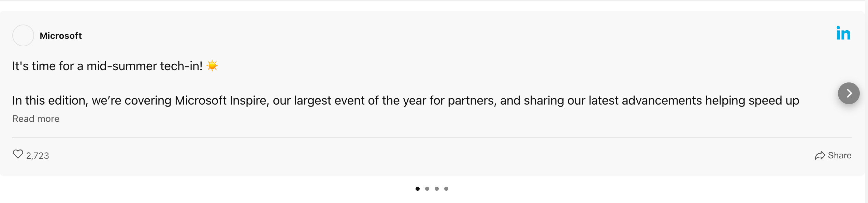Click the sun emoji in the post
The image size is (868, 203).
coord(212,65)
